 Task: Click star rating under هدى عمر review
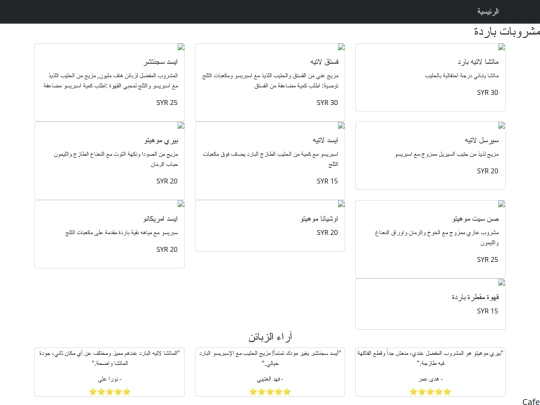430,392
